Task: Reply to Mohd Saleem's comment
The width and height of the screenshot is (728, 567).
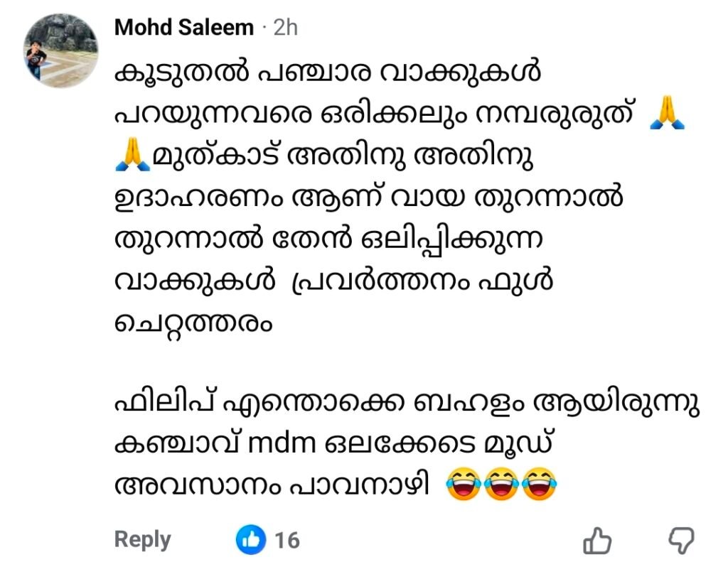Action: click(x=142, y=540)
